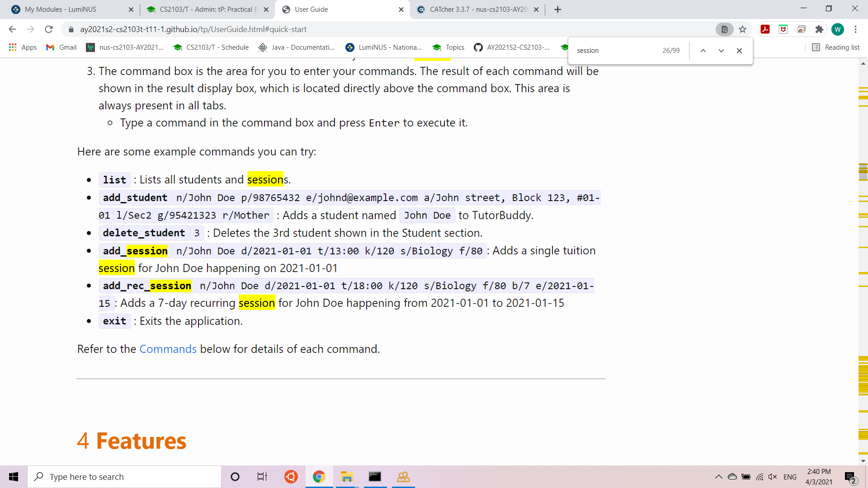The width and height of the screenshot is (868, 488).
Task: Switch to CATcher 3.3.7 tab
Action: 478,9
